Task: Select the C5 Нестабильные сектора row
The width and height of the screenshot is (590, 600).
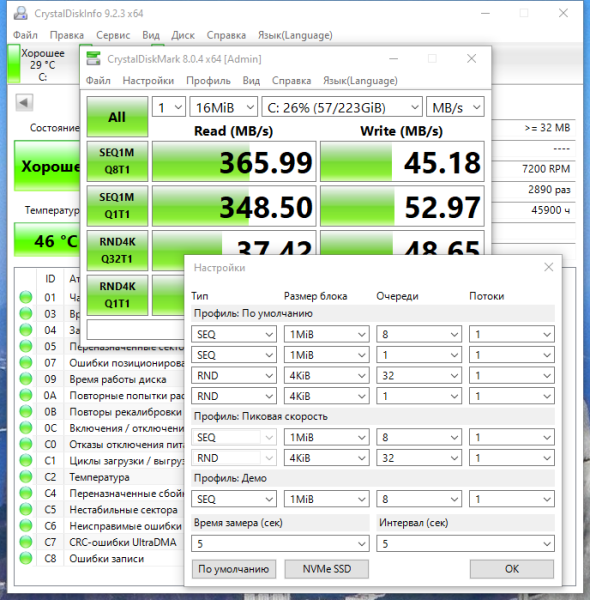Action: [101, 510]
